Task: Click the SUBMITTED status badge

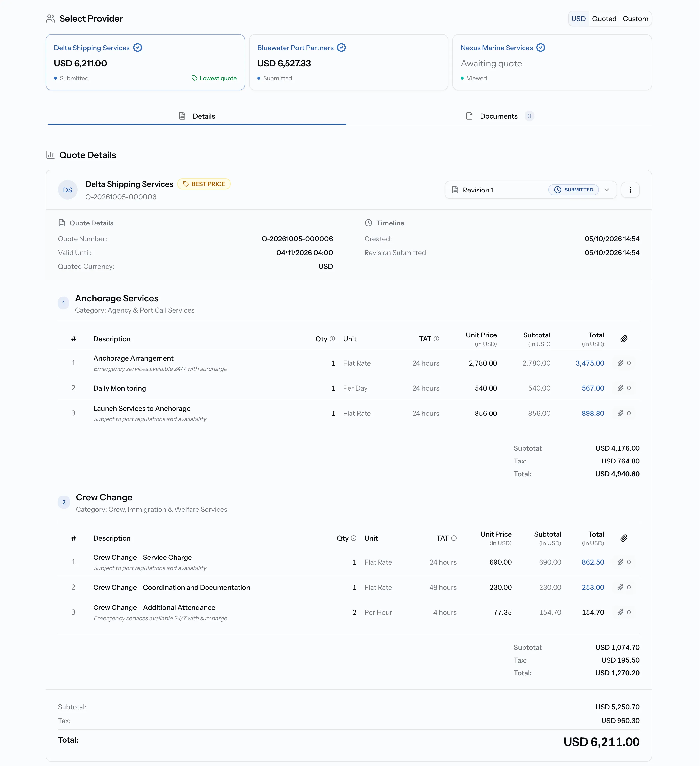Action: point(573,190)
